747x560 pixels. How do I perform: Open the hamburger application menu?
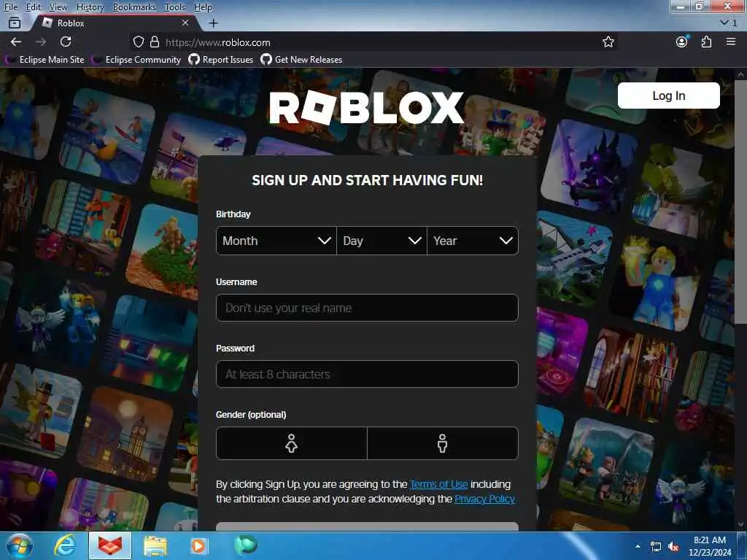click(x=731, y=42)
